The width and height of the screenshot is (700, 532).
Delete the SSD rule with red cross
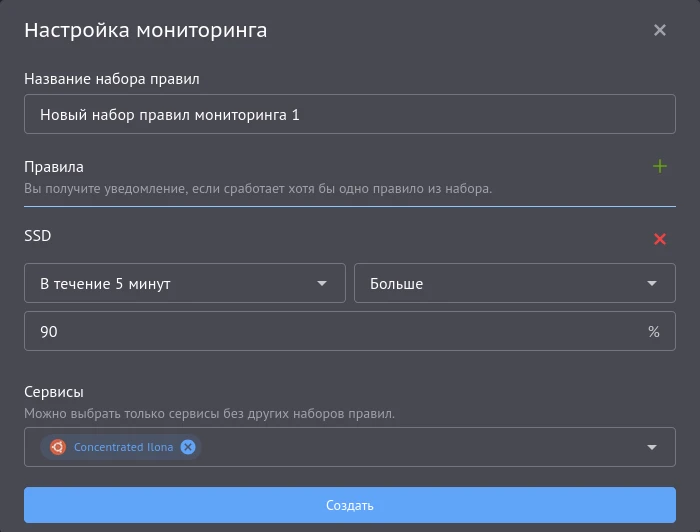point(659,239)
